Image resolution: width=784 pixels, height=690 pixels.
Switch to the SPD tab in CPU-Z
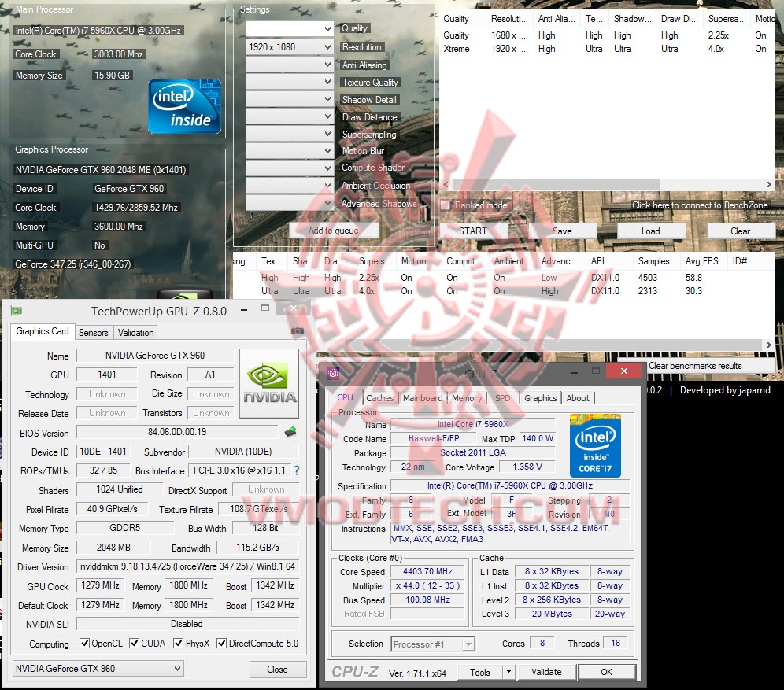[x=502, y=398]
